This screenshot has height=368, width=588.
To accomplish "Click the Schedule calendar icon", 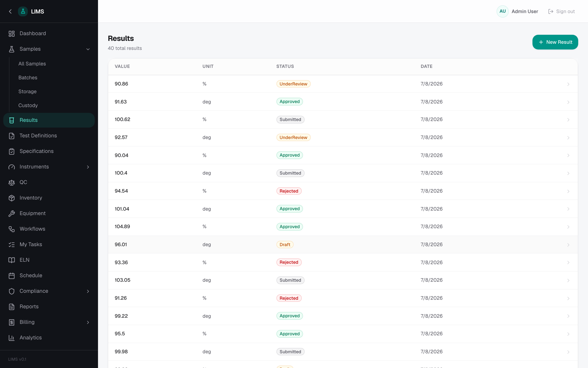I will pos(12,276).
